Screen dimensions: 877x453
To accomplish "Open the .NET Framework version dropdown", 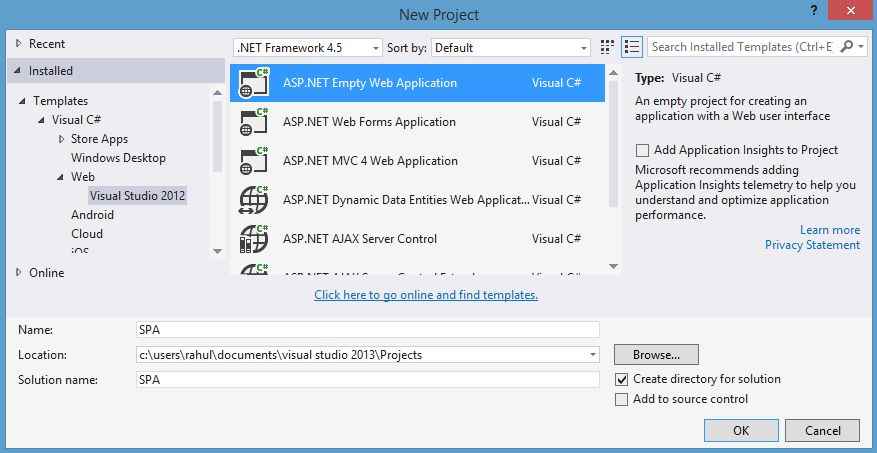I will 308,47.
